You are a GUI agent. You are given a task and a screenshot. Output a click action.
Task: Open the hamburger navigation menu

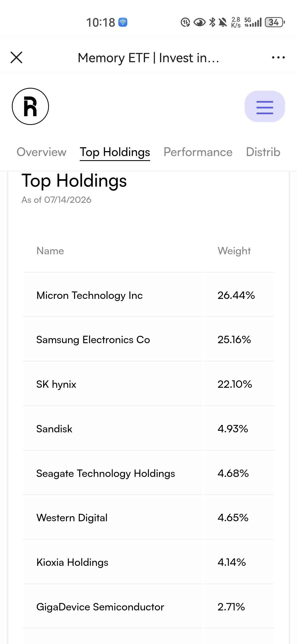pyautogui.click(x=265, y=107)
